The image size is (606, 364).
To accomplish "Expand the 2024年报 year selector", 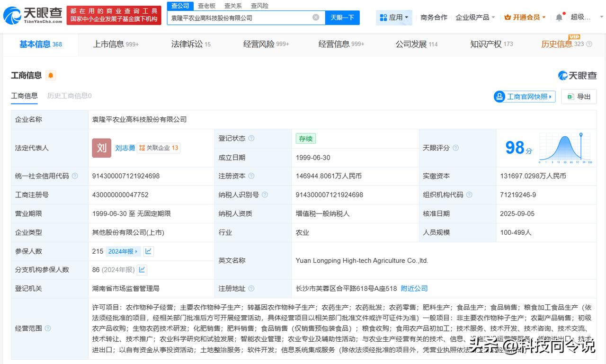I will pyautogui.click(x=123, y=251).
